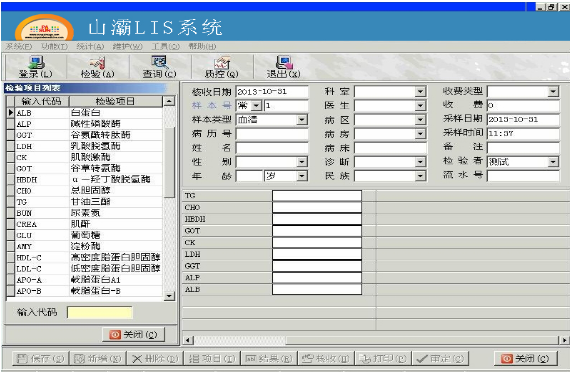Click the 登录(L) login toolbar icon

36,67
